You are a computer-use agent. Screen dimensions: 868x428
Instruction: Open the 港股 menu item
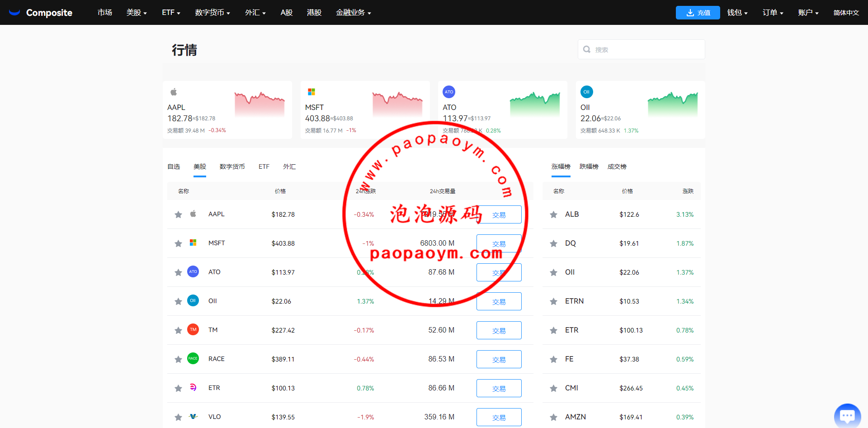click(314, 13)
